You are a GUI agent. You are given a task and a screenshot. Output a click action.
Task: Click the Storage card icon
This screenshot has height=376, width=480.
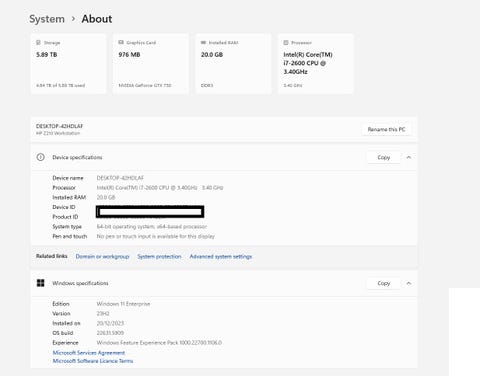coord(38,43)
